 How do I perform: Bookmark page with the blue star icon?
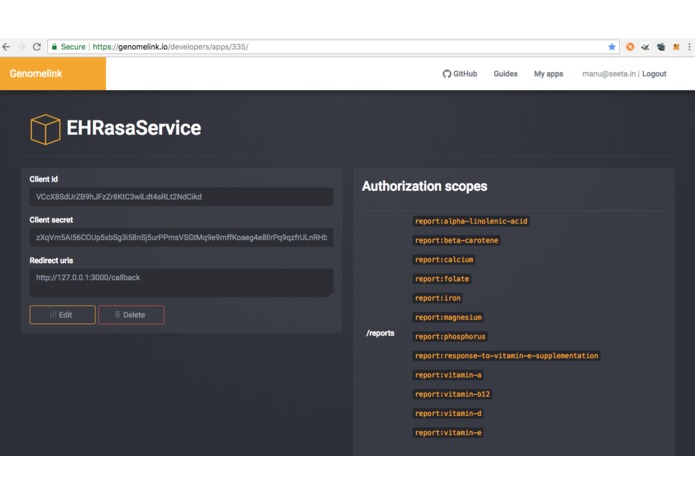click(612, 47)
